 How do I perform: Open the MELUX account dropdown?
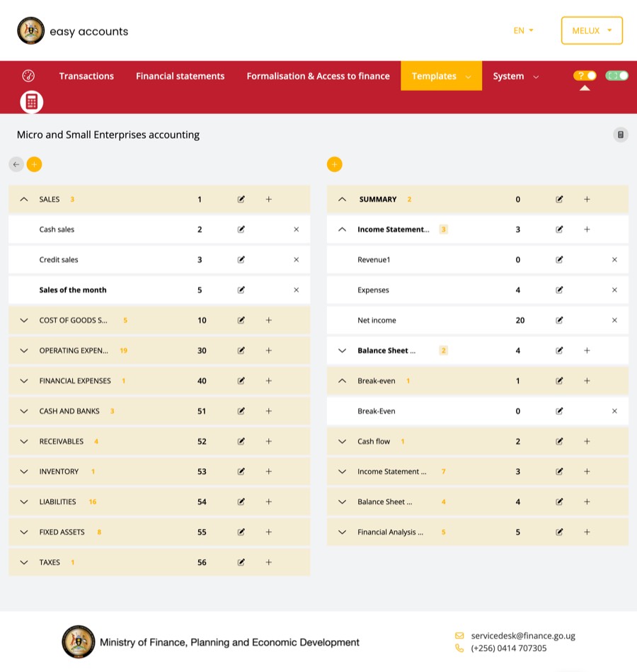(x=592, y=30)
